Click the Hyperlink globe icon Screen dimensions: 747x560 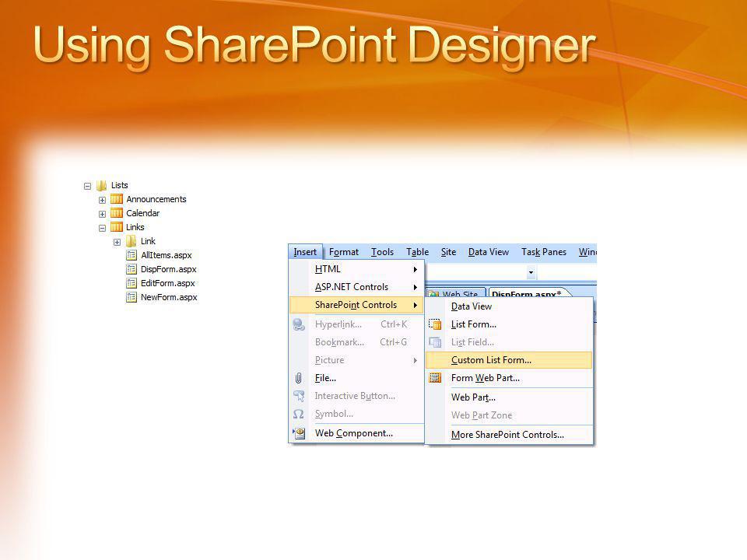[299, 324]
